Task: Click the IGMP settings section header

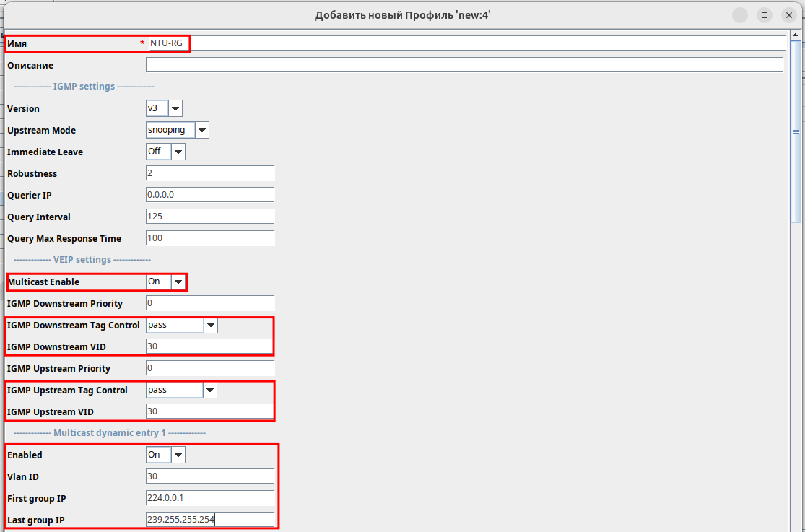Action: click(x=84, y=87)
